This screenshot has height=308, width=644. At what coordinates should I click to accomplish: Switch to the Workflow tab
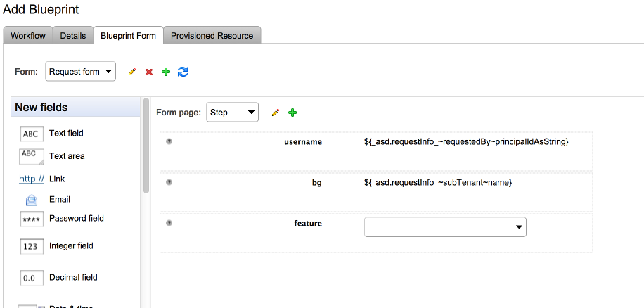point(28,35)
